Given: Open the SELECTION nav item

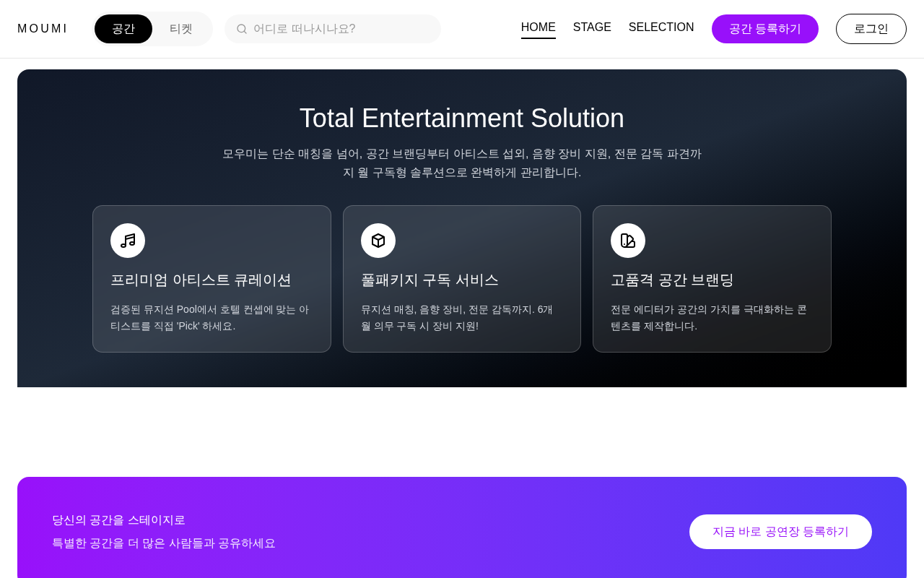Looking at the screenshot, I should coord(661,28).
